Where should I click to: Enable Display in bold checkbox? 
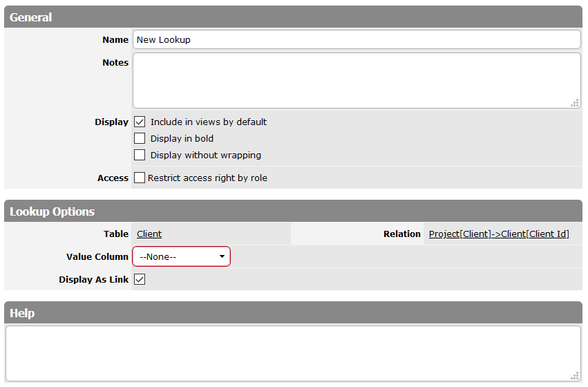tap(140, 138)
